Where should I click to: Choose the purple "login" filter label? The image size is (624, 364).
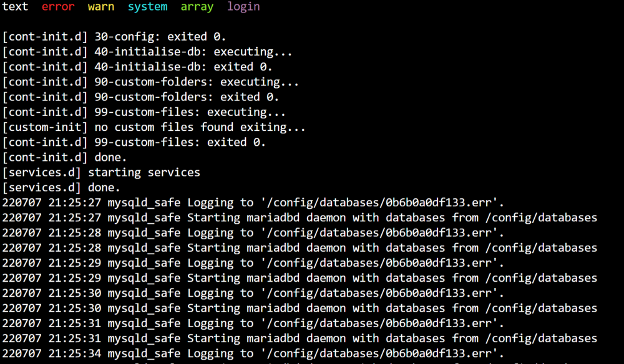click(243, 7)
